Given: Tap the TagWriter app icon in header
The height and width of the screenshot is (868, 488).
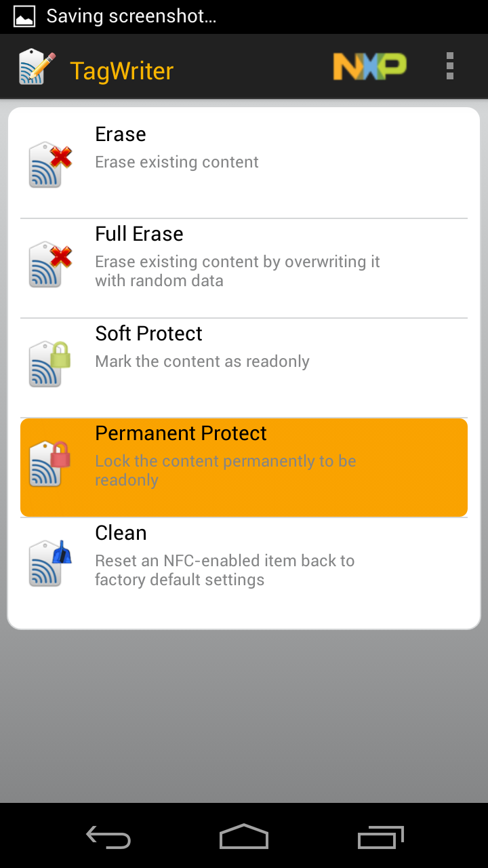Looking at the screenshot, I should click(x=37, y=67).
